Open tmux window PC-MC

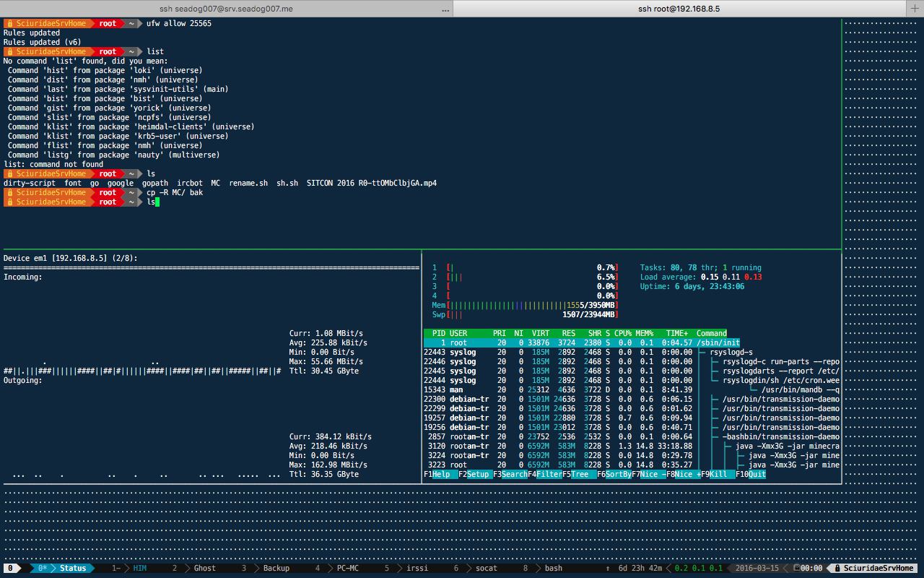(x=337, y=569)
